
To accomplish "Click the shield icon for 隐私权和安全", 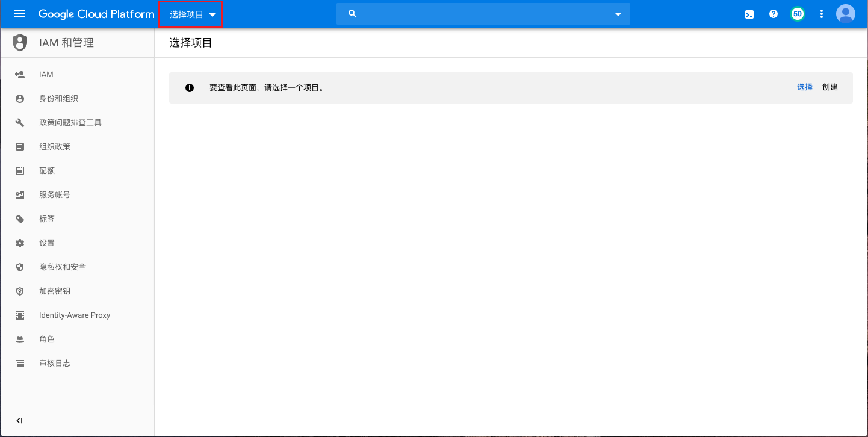I will 20,267.
